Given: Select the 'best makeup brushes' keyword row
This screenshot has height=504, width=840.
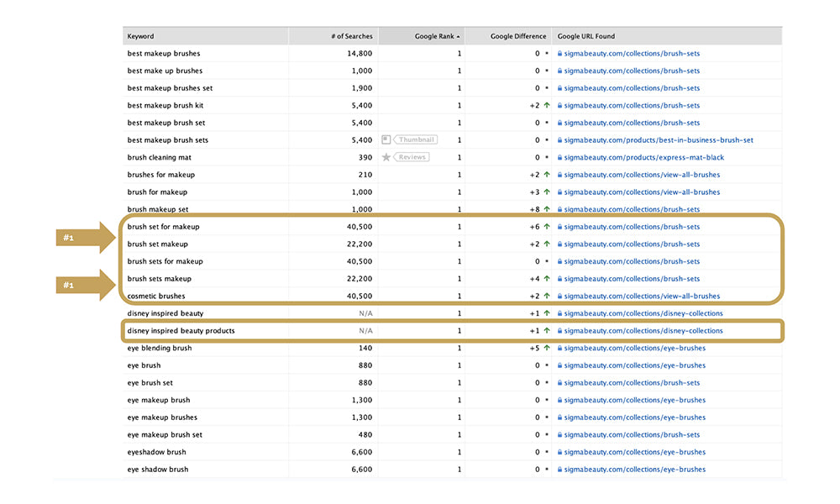Looking at the screenshot, I should (164, 54).
